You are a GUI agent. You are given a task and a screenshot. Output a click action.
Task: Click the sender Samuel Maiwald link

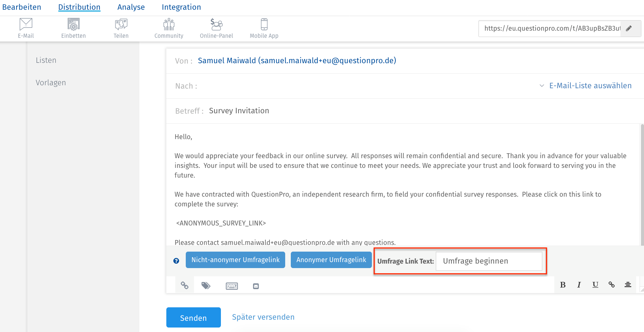pyautogui.click(x=297, y=61)
